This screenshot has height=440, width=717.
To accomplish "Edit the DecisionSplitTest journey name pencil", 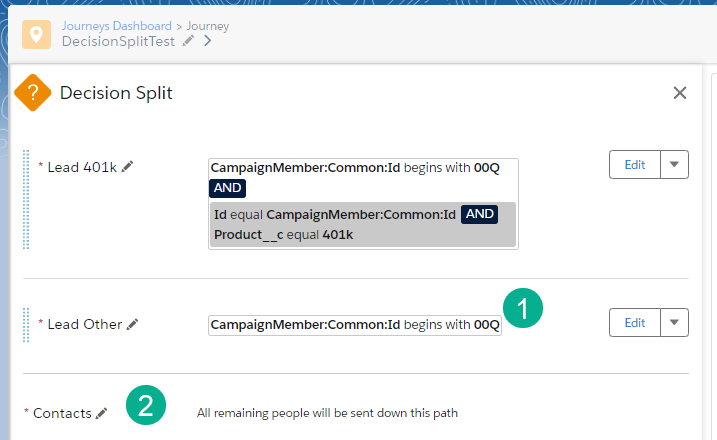I will (x=189, y=41).
